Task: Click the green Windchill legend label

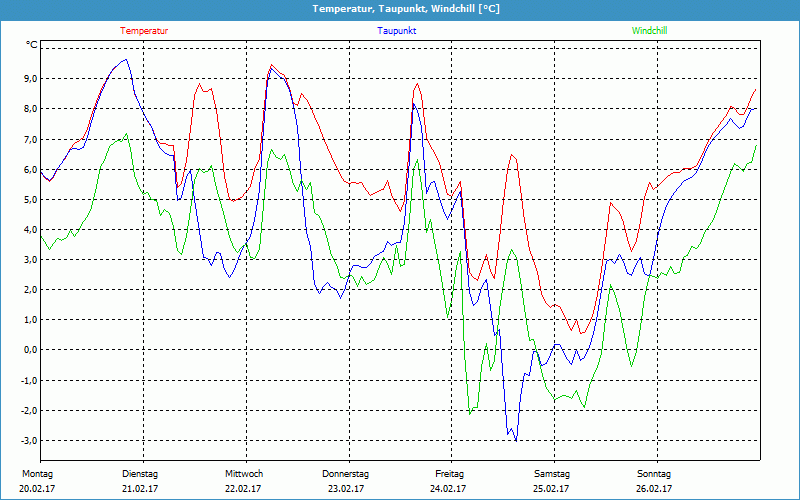Action: coord(649,31)
